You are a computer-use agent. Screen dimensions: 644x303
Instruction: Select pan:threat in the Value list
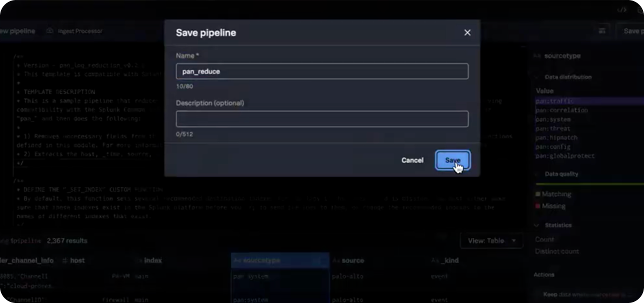click(553, 128)
